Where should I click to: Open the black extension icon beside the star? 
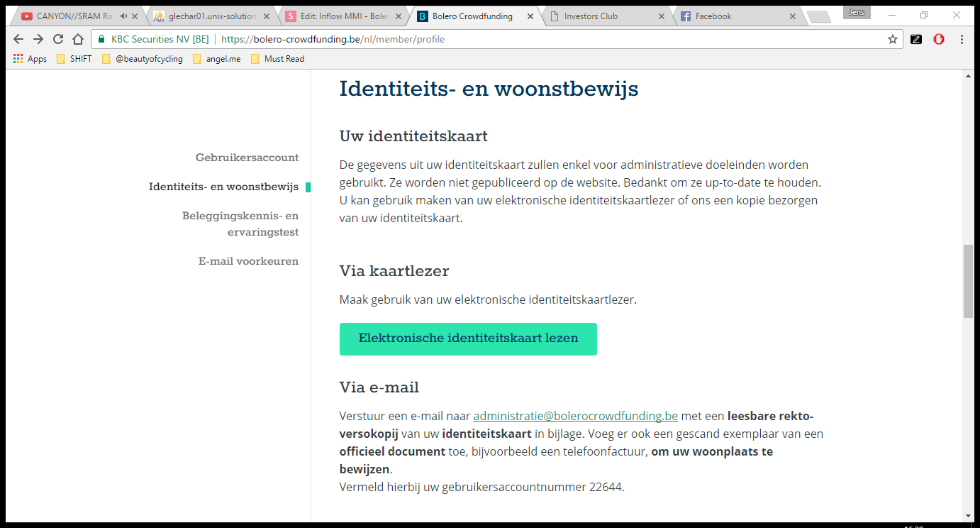coord(916,39)
